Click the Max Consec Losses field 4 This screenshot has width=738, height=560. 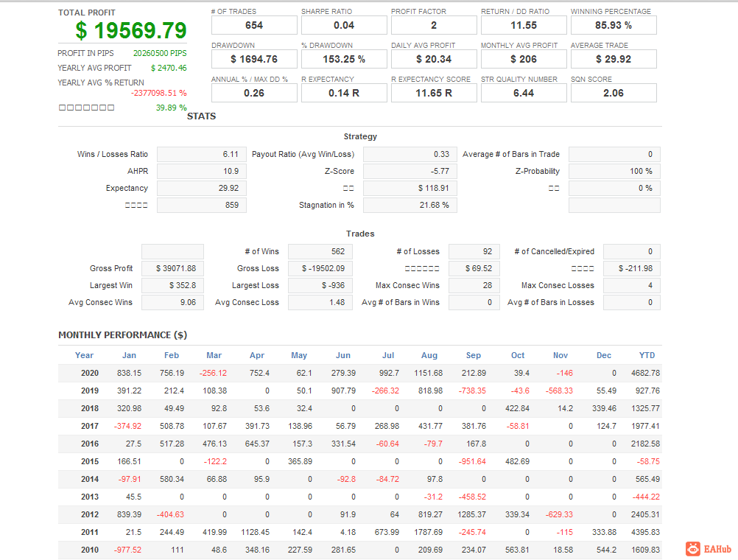tap(632, 285)
